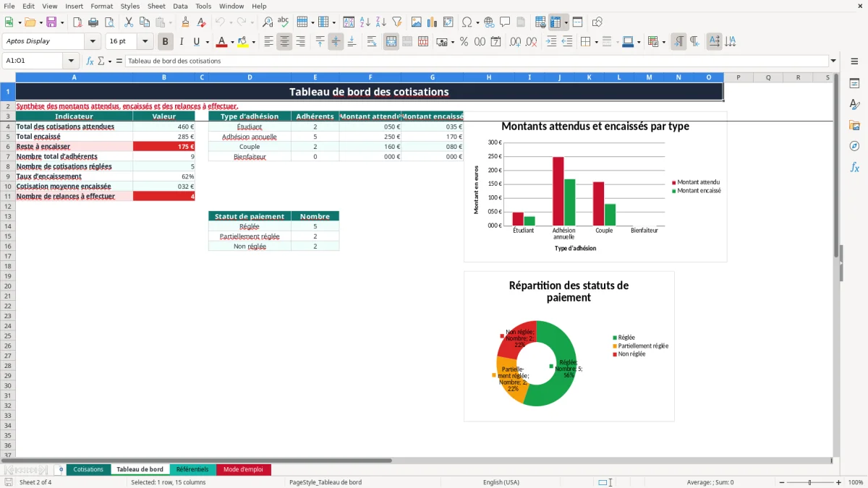Screen dimensions: 868x488
Task: Expand the formula bar
Action: tap(833, 61)
